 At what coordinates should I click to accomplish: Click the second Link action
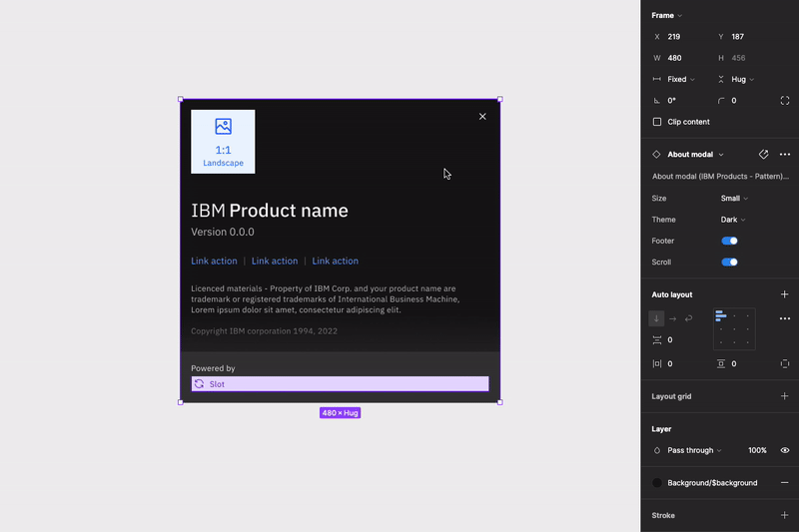coord(275,261)
